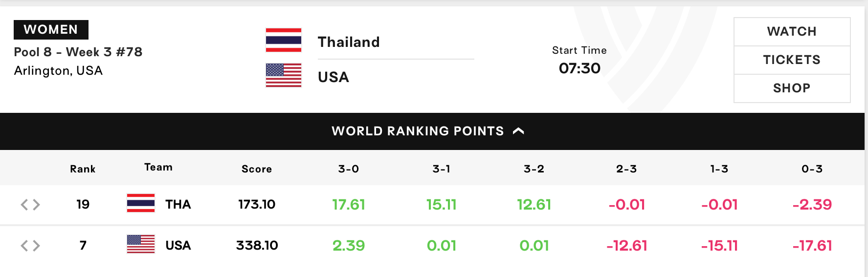Click the Rank column header

click(x=83, y=169)
